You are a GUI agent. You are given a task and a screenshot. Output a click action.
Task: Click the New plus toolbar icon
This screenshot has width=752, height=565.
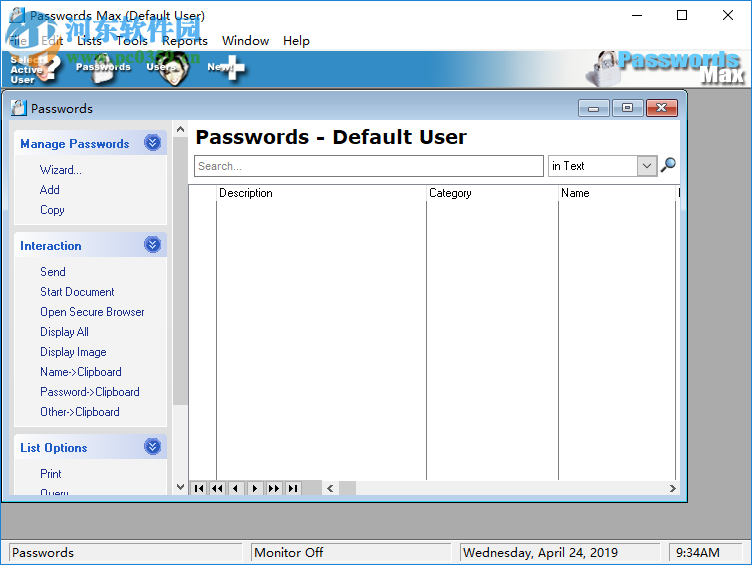pos(226,68)
